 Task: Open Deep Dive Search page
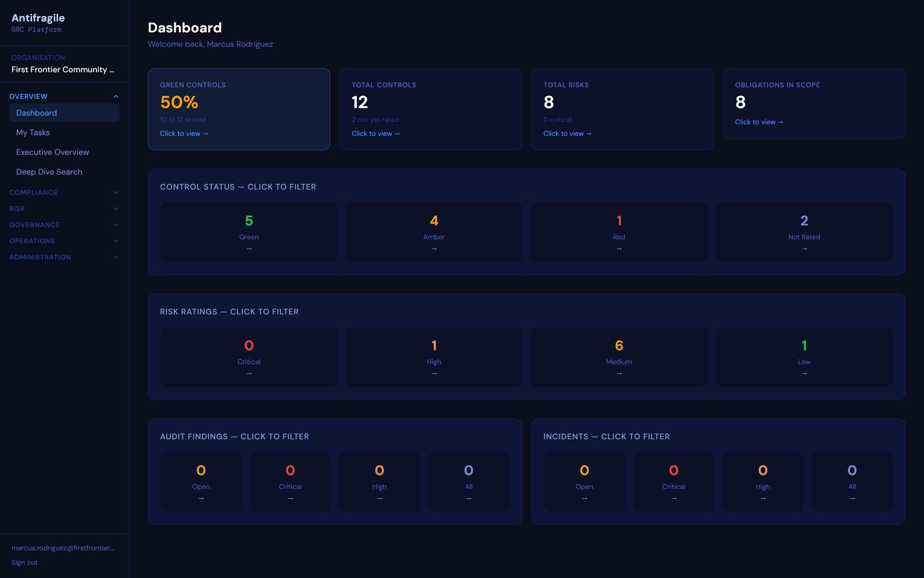click(x=64, y=172)
